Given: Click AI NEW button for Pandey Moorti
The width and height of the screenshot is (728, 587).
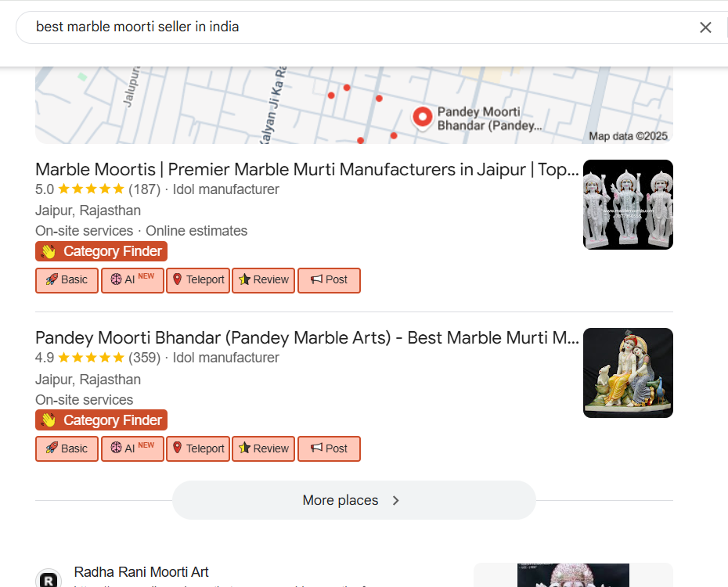Looking at the screenshot, I should 132,448.
